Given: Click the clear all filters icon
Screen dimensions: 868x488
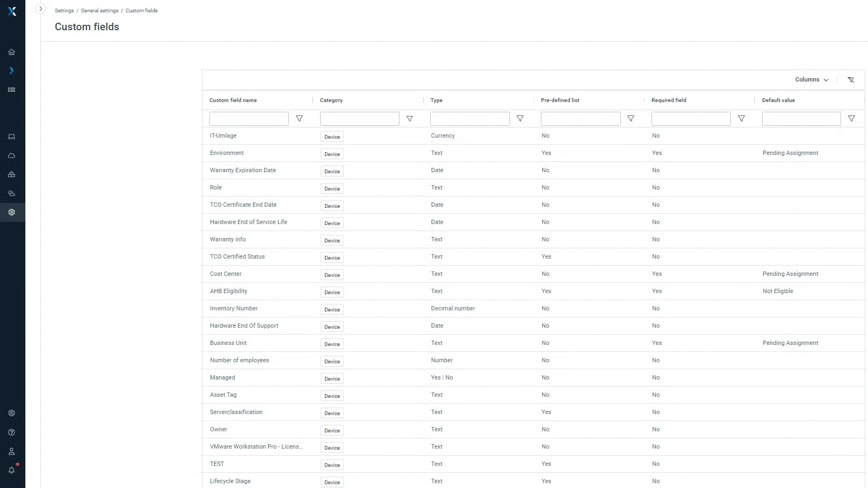Looking at the screenshot, I should (851, 80).
